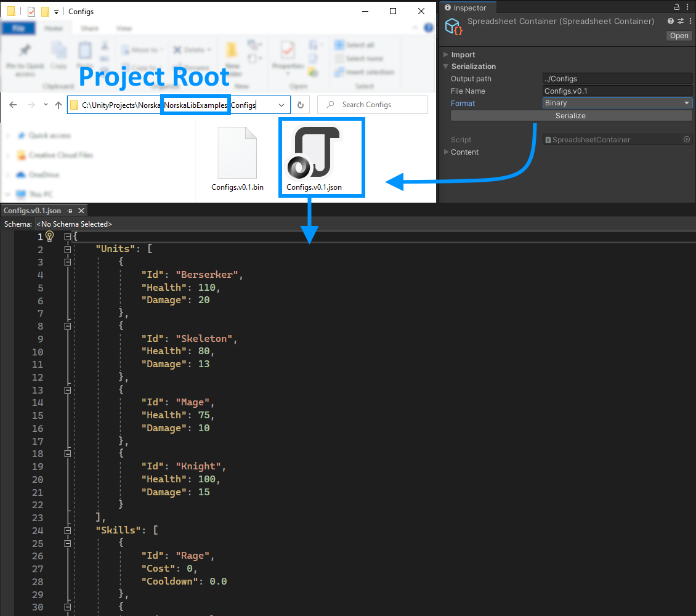Image resolution: width=696 pixels, height=616 pixels.
Task: Click the Output path field
Action: 617,79
